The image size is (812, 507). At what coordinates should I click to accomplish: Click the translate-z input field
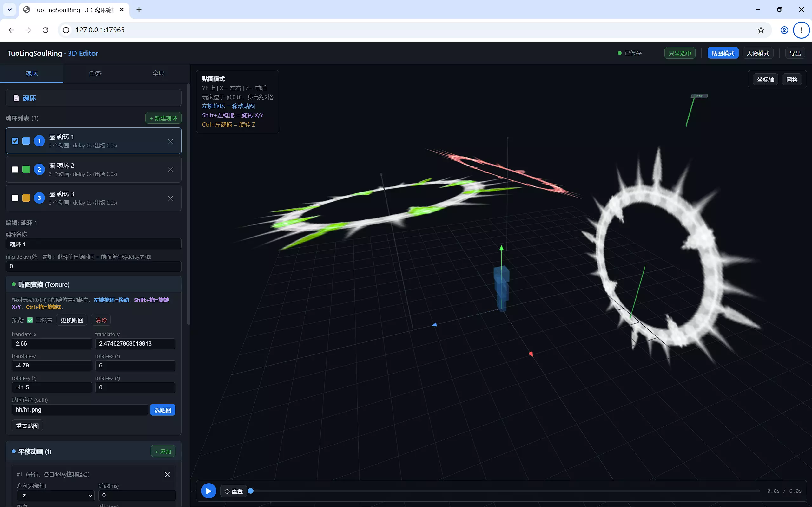click(x=52, y=366)
